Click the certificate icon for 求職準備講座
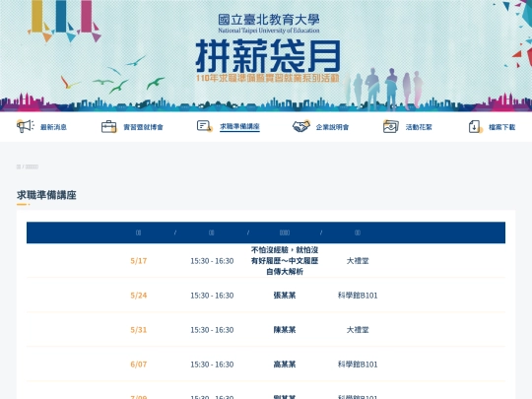This screenshot has width=532, height=399. (205, 126)
